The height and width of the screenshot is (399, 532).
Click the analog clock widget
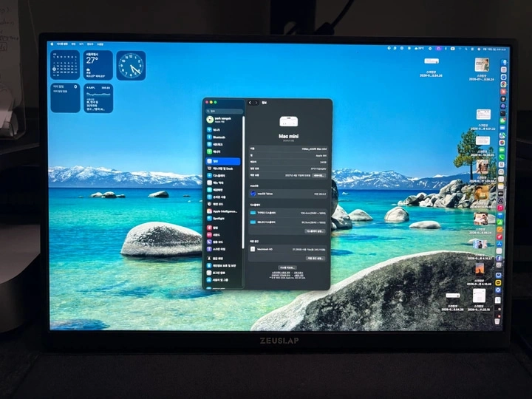pos(131,66)
